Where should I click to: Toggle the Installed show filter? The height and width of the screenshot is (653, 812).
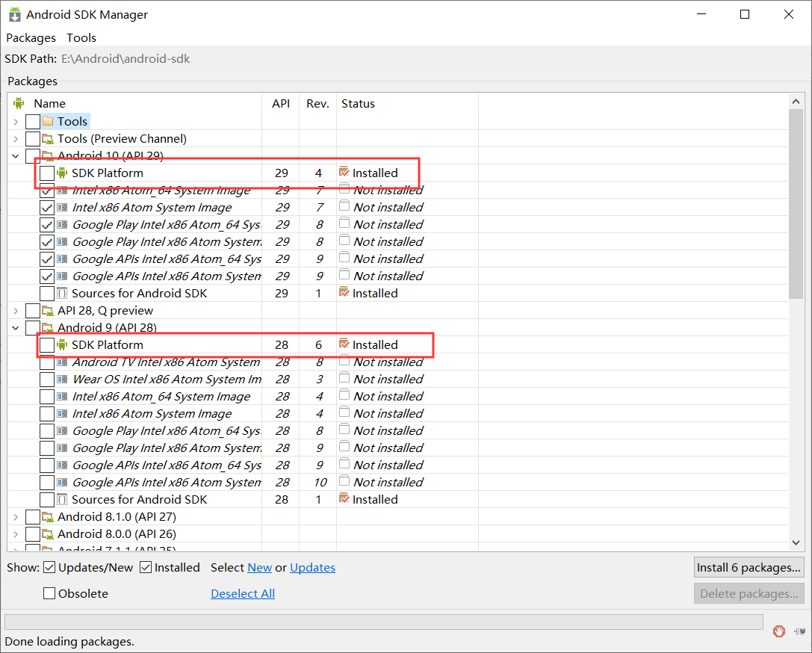(146, 568)
